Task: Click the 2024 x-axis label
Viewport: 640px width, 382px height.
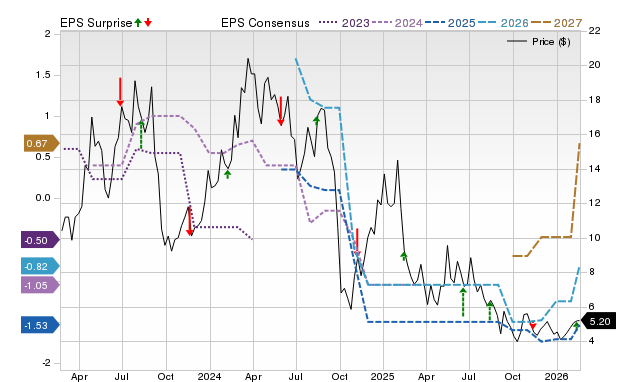Action: click(209, 376)
